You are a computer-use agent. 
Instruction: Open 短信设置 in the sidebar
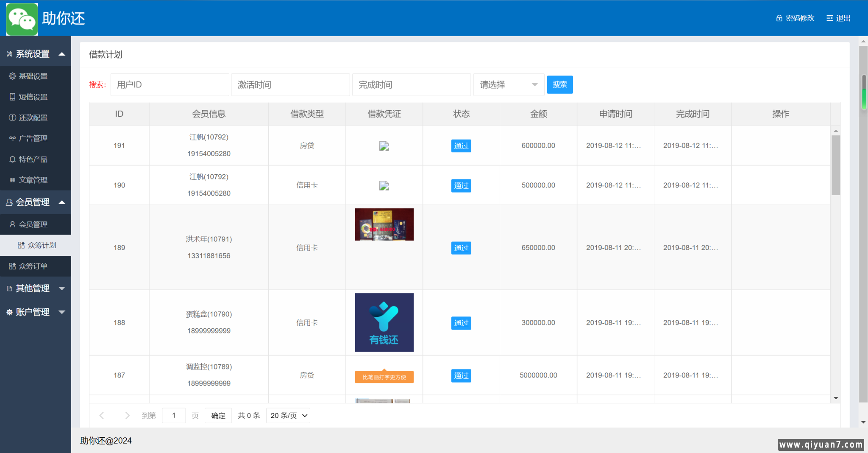[x=33, y=97]
